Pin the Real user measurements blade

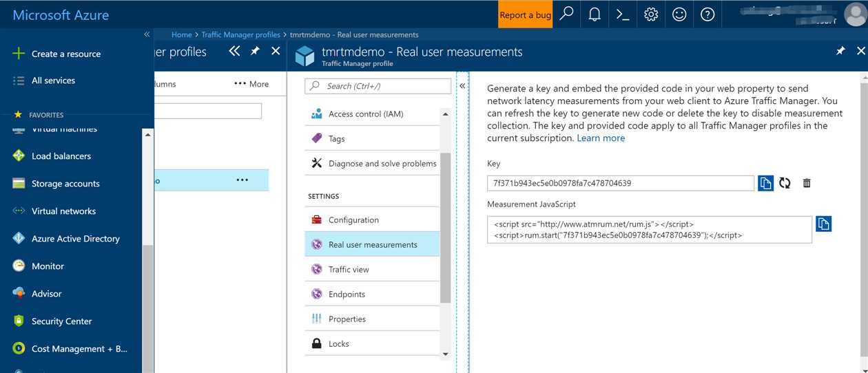coord(840,51)
